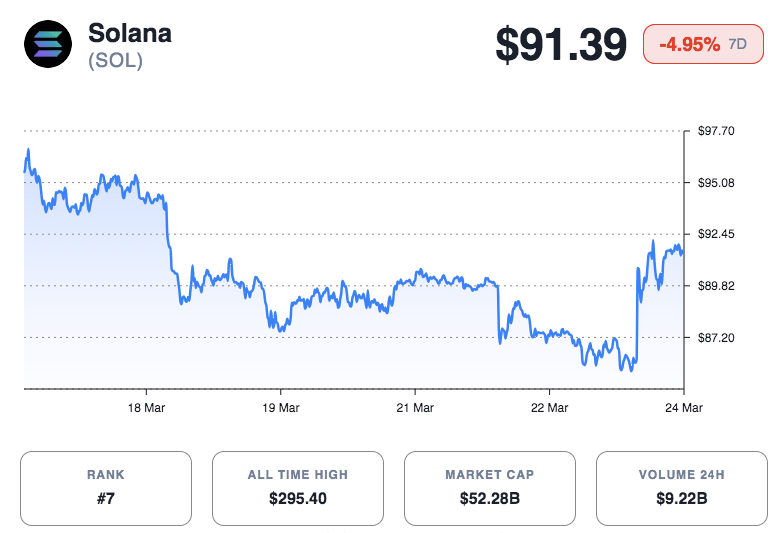Click the (SOL) ticker symbol
The image size is (784, 533).
click(116, 60)
